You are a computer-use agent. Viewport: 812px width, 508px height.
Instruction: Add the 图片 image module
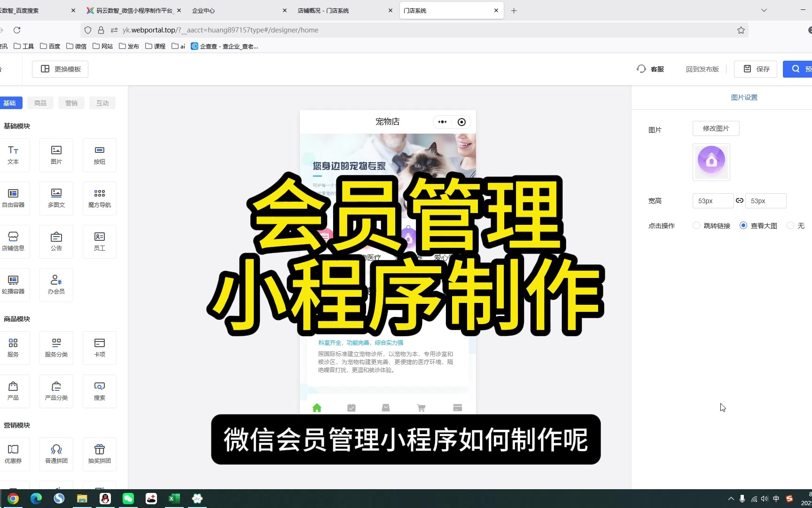click(x=56, y=155)
